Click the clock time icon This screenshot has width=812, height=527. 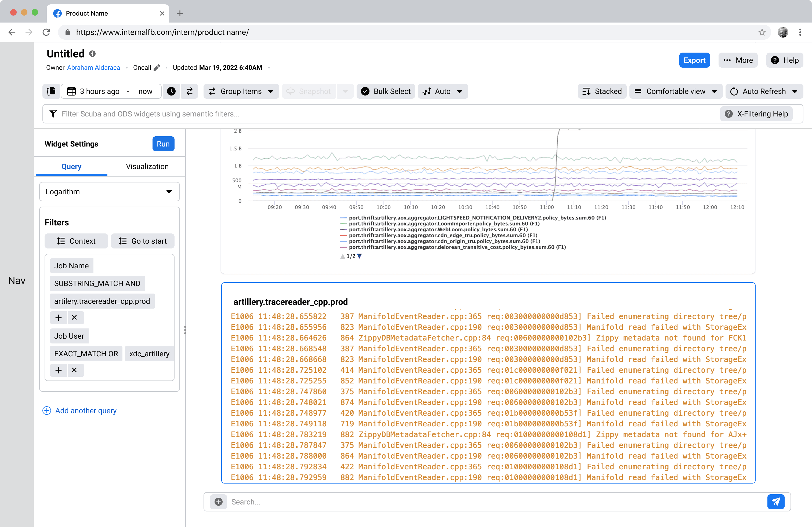[171, 91]
